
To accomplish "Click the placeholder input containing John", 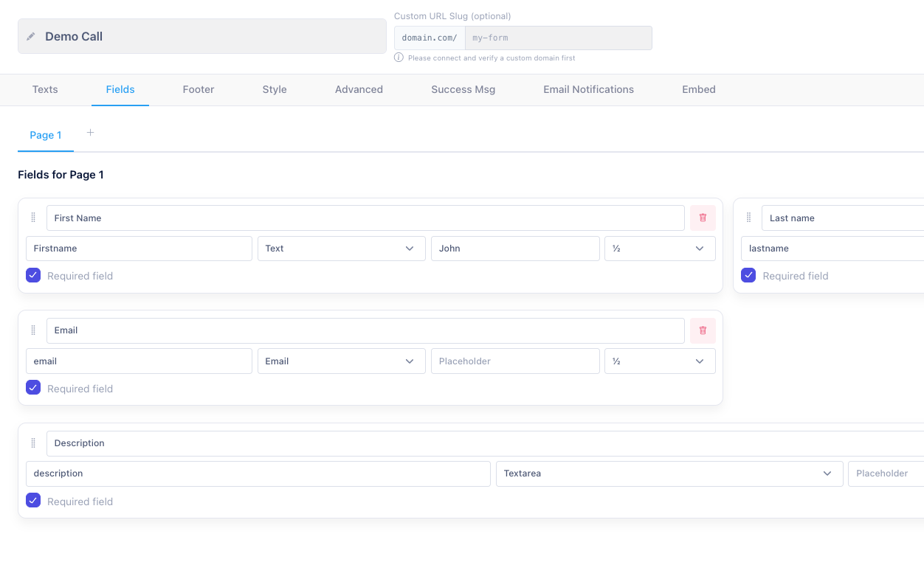I will click(515, 249).
